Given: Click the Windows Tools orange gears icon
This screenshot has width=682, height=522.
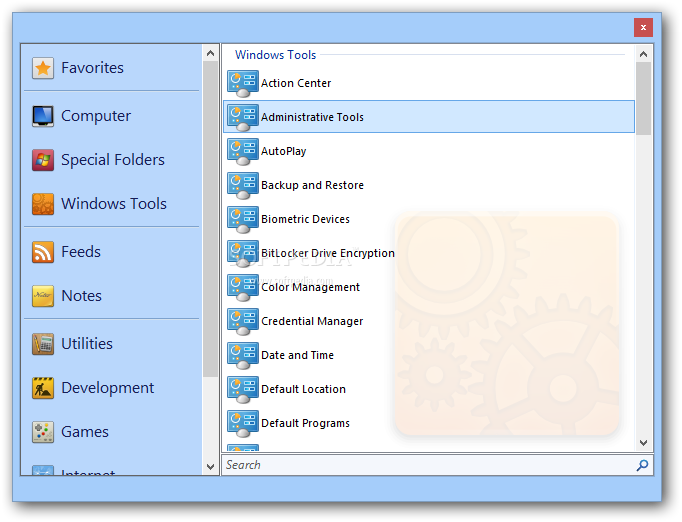Looking at the screenshot, I should point(43,204).
